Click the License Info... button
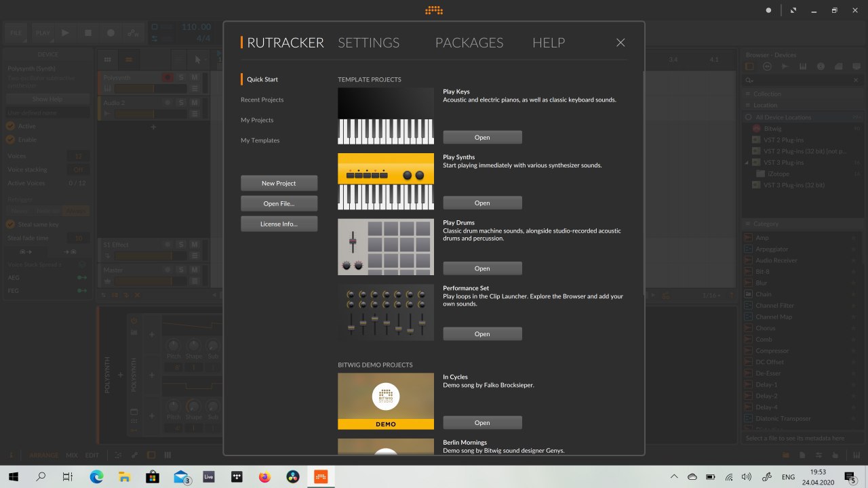The width and height of the screenshot is (868, 488). point(279,224)
